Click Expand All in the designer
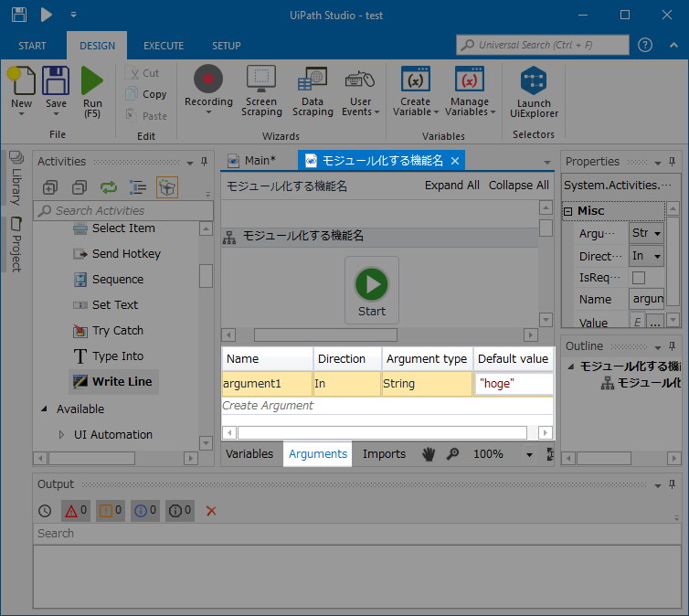The width and height of the screenshot is (689, 616). (451, 186)
